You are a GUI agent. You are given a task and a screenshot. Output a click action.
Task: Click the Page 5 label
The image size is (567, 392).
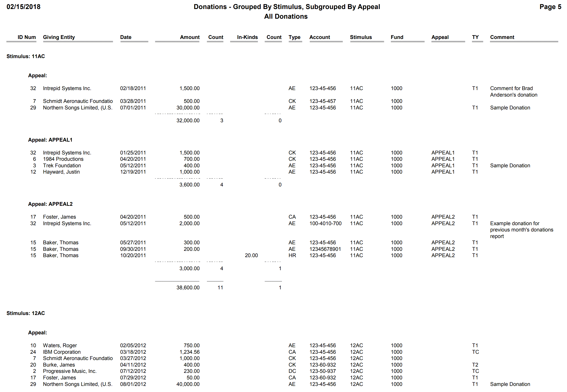[x=550, y=7]
